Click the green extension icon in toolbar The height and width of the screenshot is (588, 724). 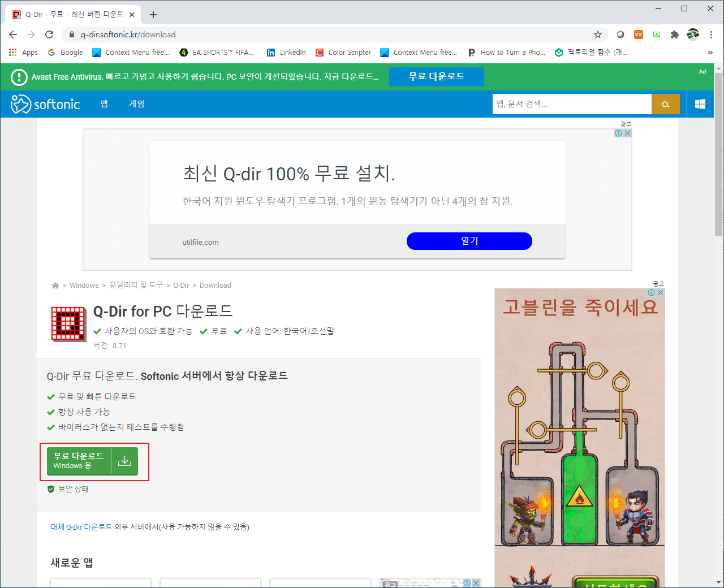(x=656, y=34)
